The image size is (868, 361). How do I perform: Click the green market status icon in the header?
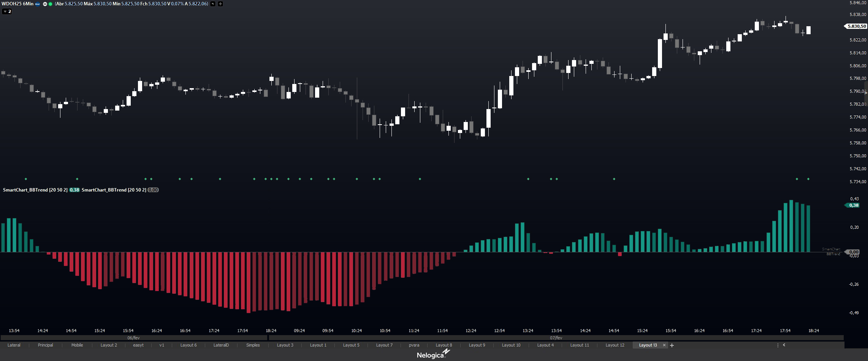pyautogui.click(x=50, y=4)
